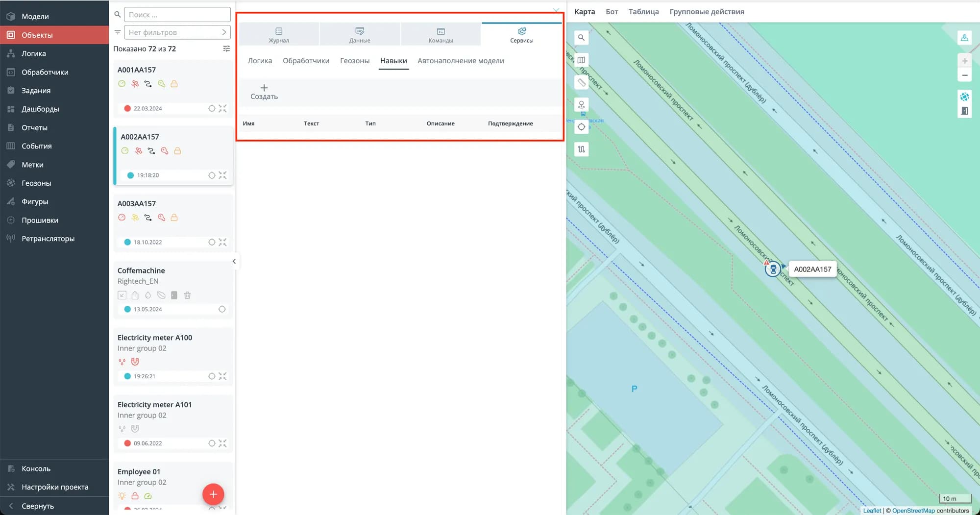Click the Поиск search input field

(x=177, y=15)
